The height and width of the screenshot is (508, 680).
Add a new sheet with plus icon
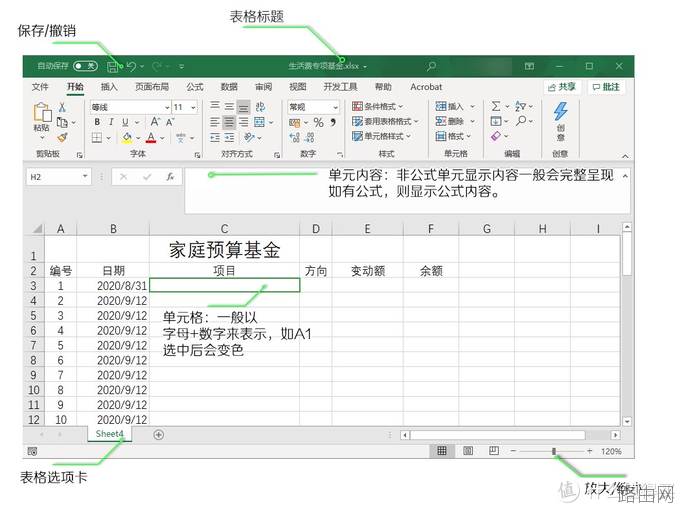click(x=159, y=435)
